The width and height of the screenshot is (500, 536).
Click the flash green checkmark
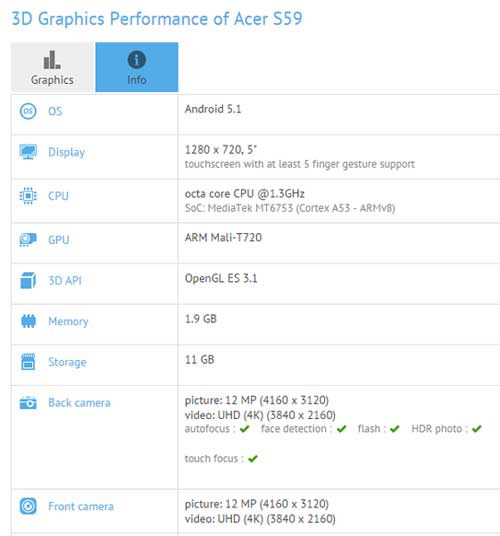pos(395,429)
